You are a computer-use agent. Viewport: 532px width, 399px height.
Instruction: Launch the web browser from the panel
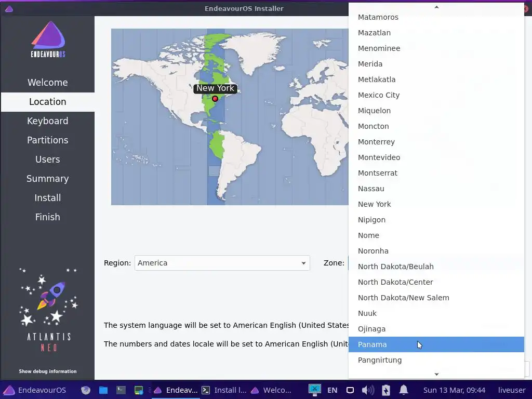pos(86,390)
